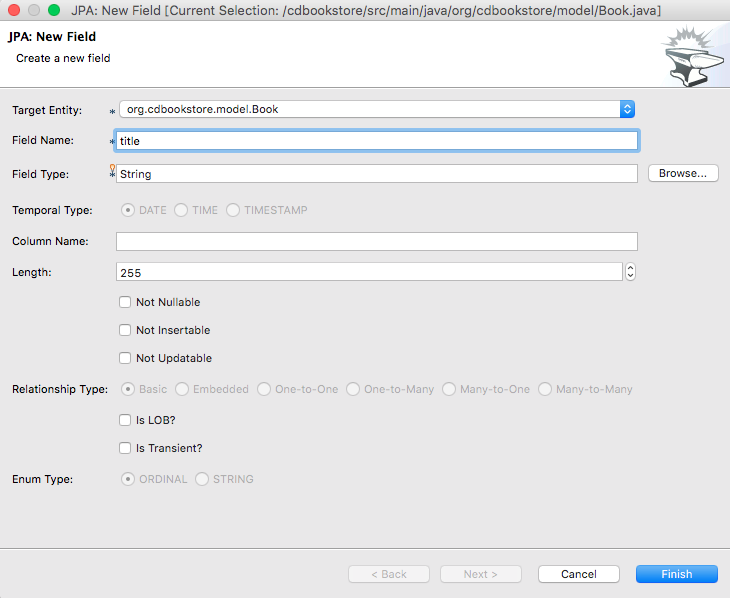Select the Embedded relationship type

[x=182, y=389]
